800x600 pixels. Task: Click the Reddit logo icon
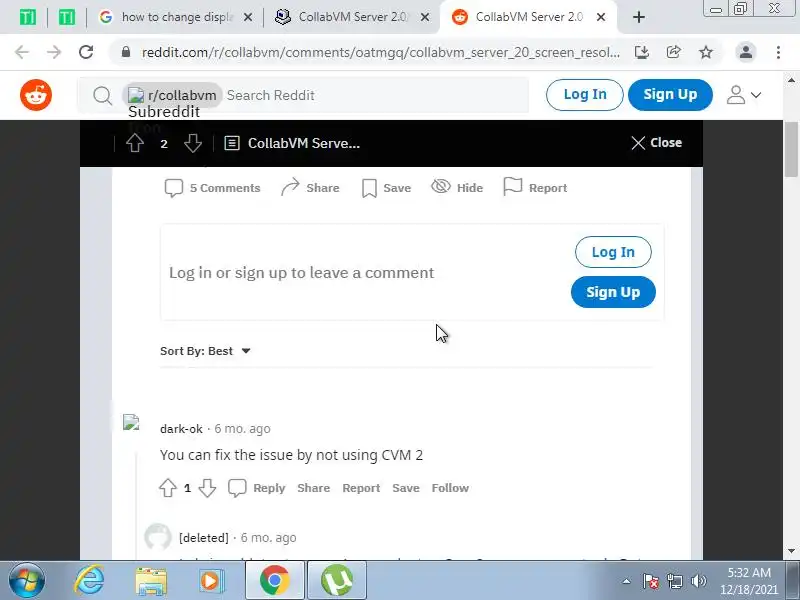point(36,95)
